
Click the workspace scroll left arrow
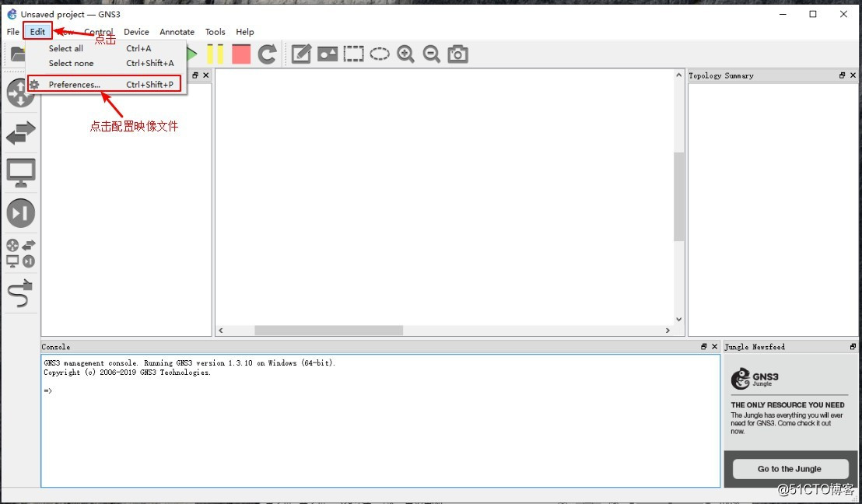point(221,331)
